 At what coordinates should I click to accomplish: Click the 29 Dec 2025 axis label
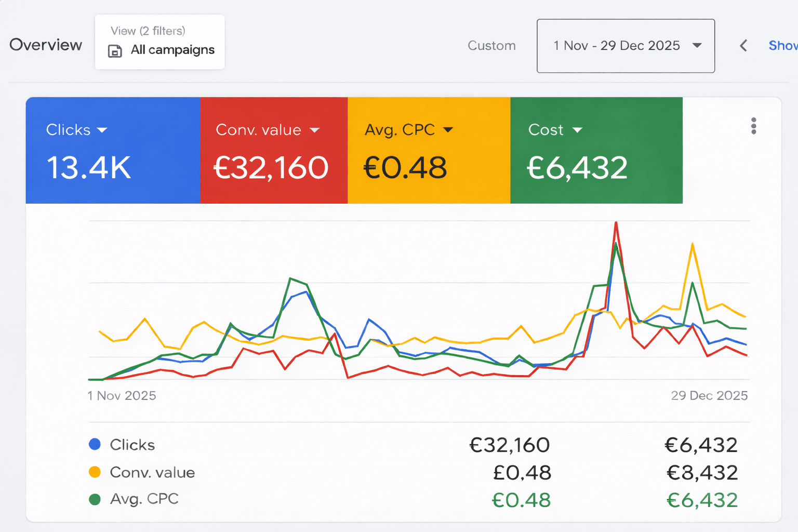[x=709, y=395]
